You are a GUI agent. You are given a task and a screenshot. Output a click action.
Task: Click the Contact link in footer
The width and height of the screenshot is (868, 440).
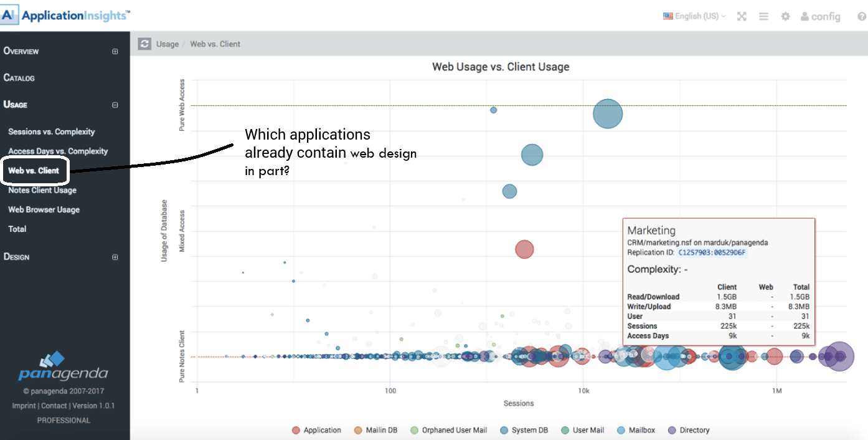(x=54, y=406)
